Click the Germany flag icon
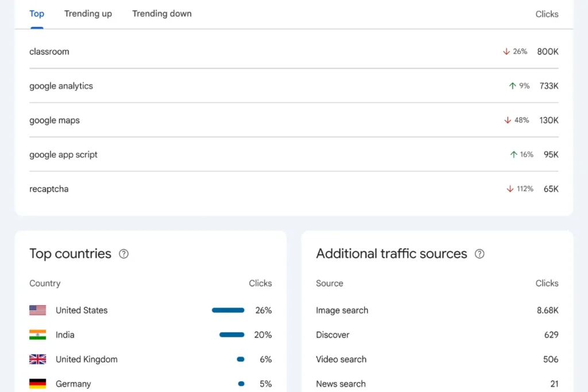588x392 pixels. 37,383
